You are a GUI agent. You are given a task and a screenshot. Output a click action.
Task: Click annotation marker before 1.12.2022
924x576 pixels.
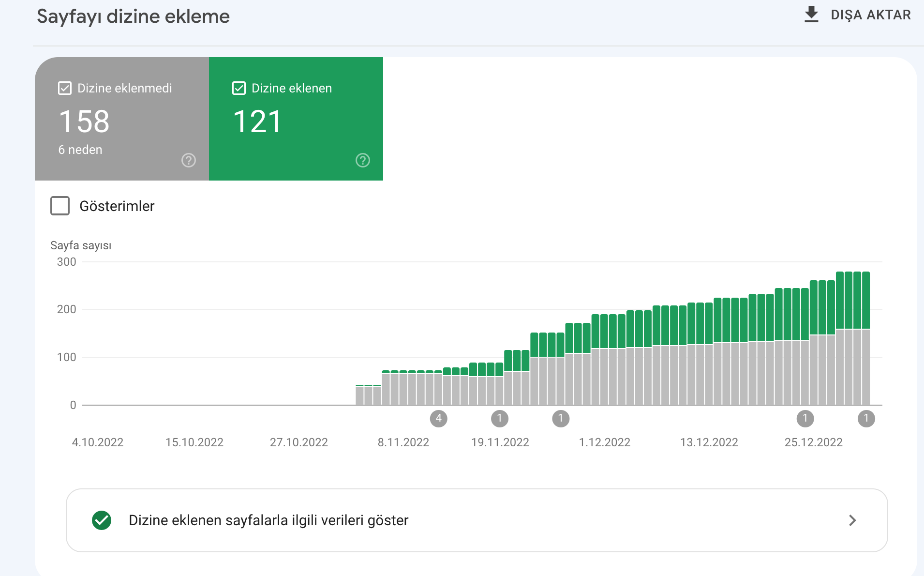(x=561, y=418)
